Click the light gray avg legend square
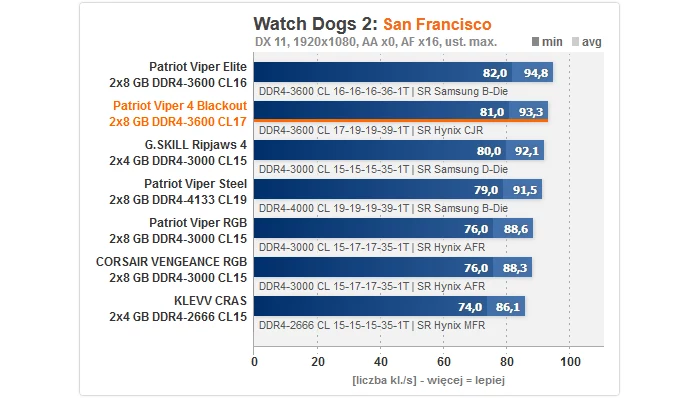Viewport: 700px width, 398px height. (575, 42)
